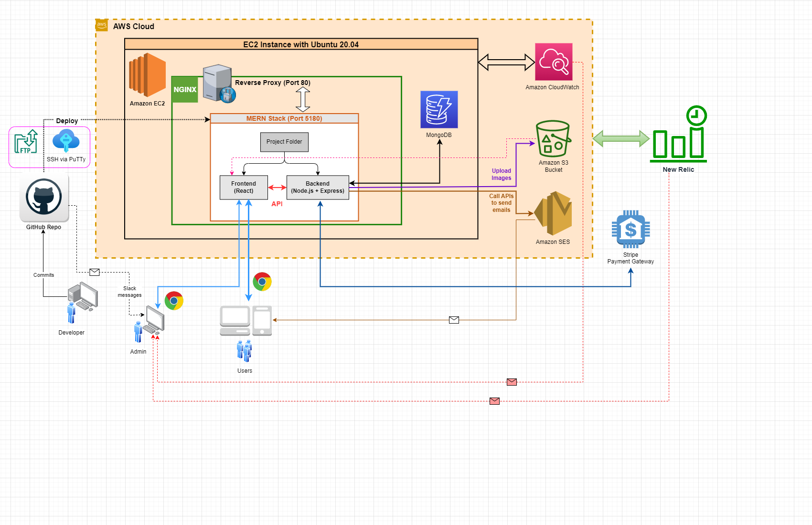
Task: Select the Developer workstation icon
Action: tap(82, 303)
